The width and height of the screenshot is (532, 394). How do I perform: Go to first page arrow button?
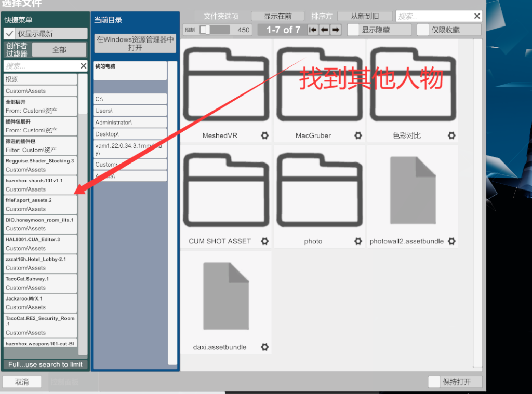tap(313, 30)
